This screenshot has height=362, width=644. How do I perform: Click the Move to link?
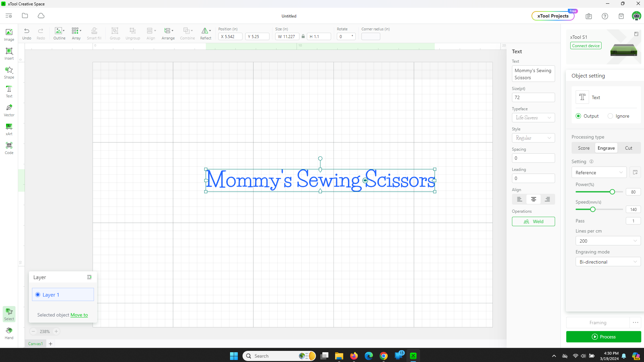click(x=79, y=315)
